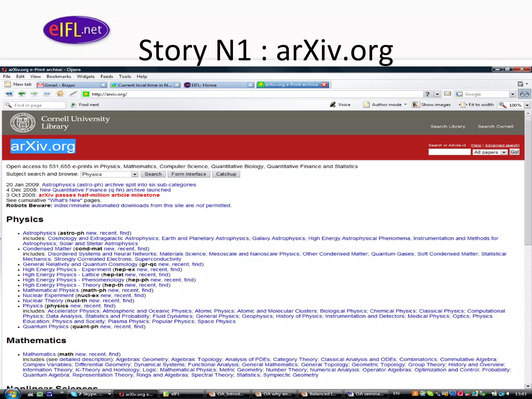Click the eIFL folder taskbar button

[x=181, y=394]
